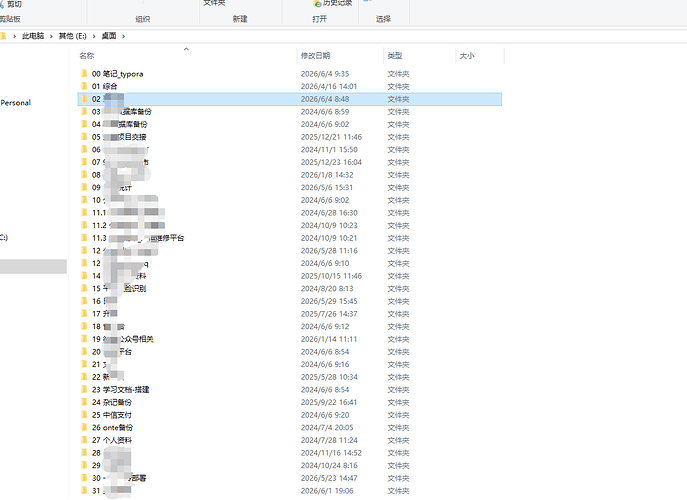The height and width of the screenshot is (500, 687).
Task: Click the folder icon of the 08 row
Action: click(x=84, y=174)
